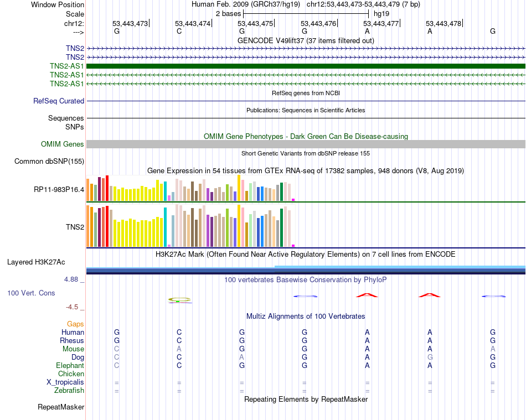Click the -4.5 PhyloP lower scale value
The image size is (526, 420).
coord(72,307)
